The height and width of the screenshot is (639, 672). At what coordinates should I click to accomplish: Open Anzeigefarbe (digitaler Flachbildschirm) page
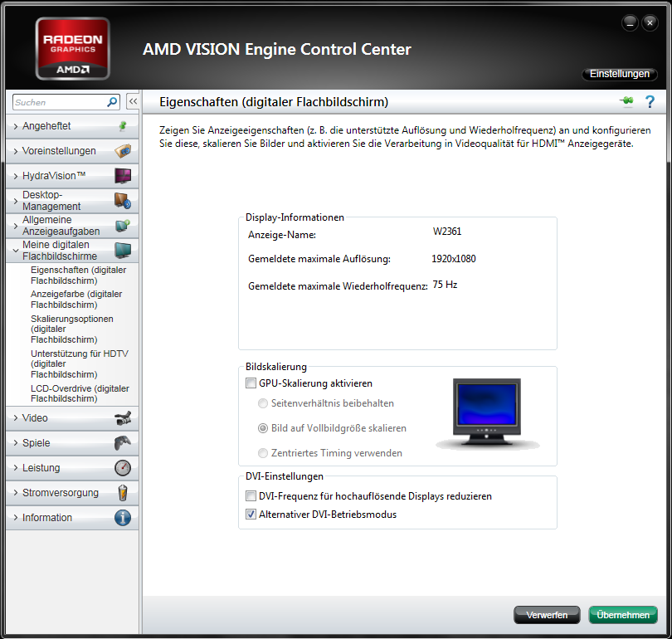76,299
